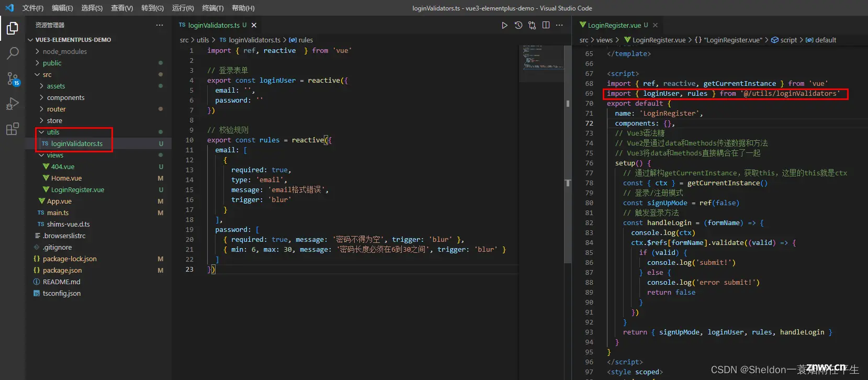Open the 转到(G) menu
The height and width of the screenshot is (380, 868).
point(152,8)
